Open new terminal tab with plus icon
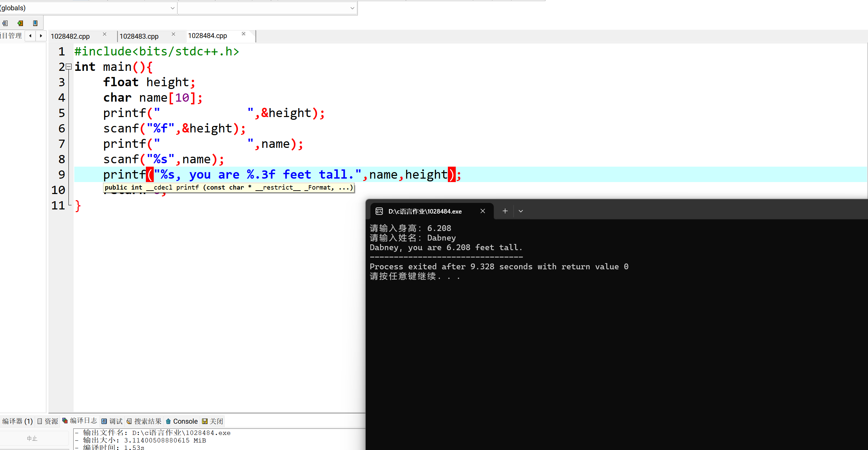This screenshot has width=868, height=450. [x=505, y=211]
